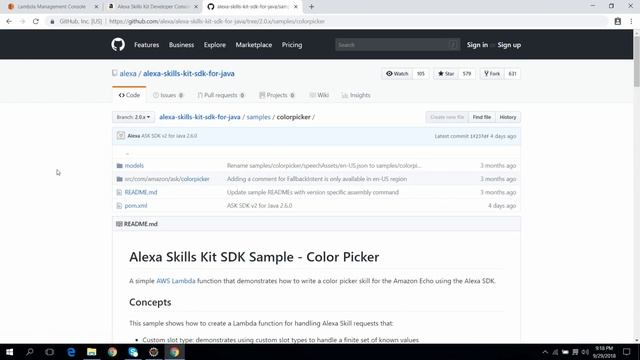640x360 pixels.
Task: Click src/com/amazon/ask/colorpicker folder icon
Action: (120, 179)
